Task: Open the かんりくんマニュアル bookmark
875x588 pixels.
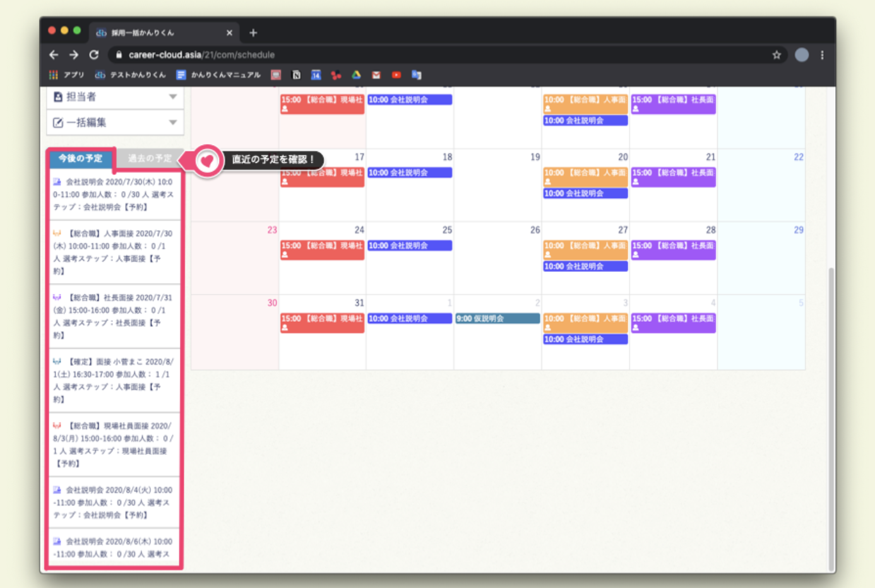Action: 218,75
